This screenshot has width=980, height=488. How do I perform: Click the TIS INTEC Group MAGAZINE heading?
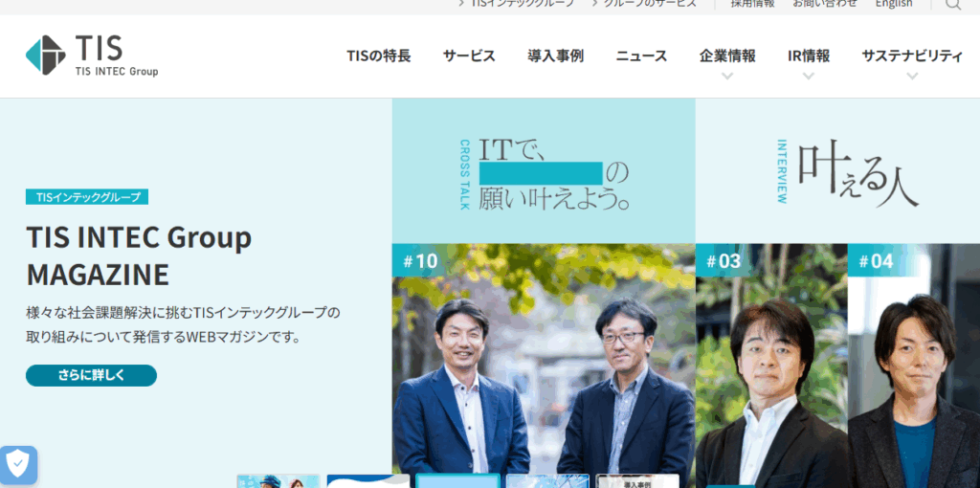point(139,255)
